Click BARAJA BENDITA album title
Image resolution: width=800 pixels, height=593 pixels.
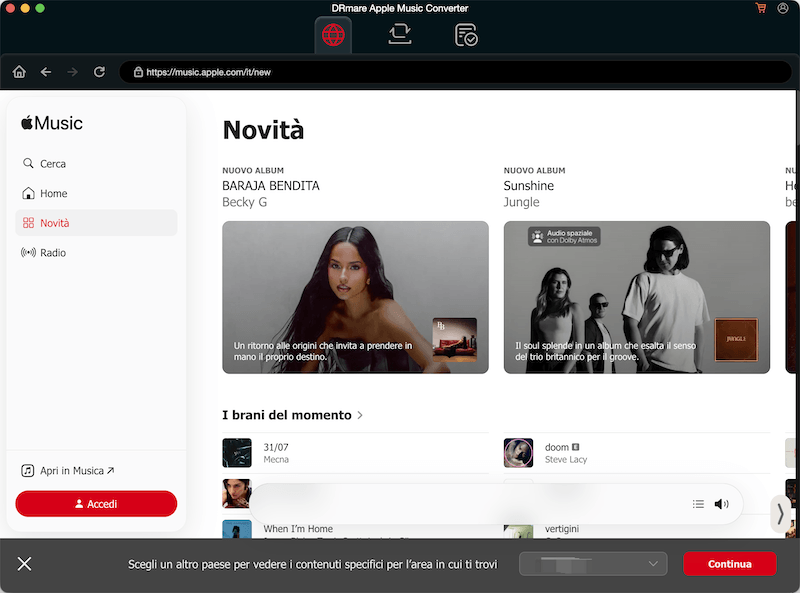[271, 186]
